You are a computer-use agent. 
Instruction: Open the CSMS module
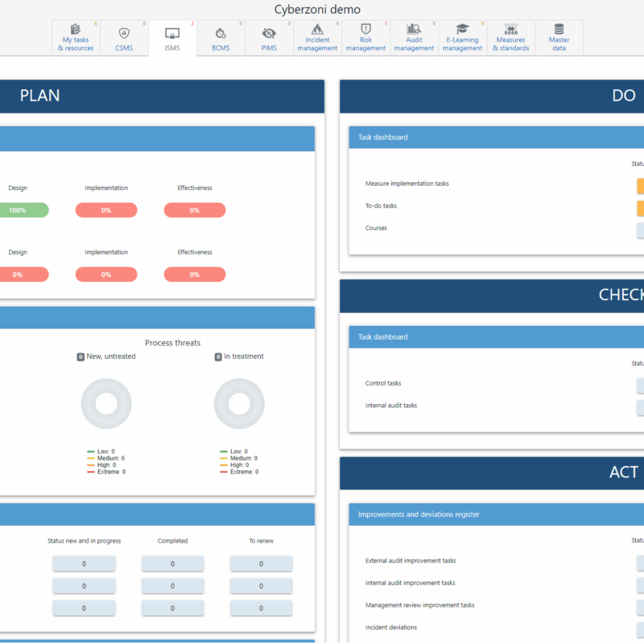click(124, 38)
